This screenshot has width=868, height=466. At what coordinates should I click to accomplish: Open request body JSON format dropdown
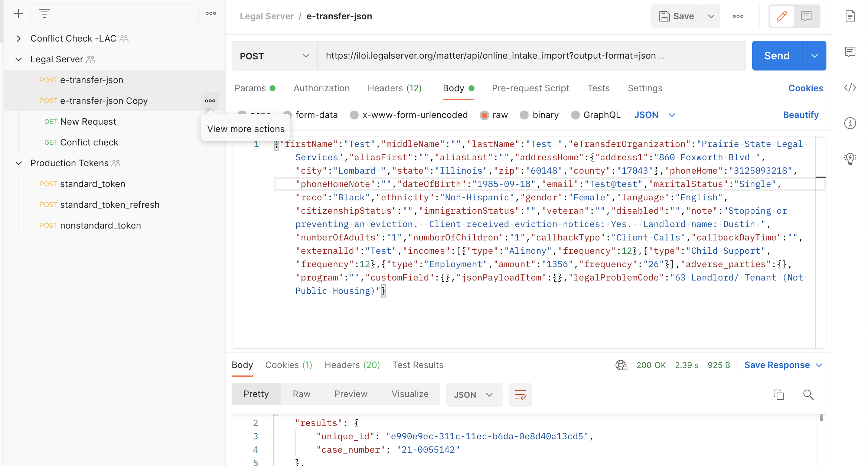coord(655,115)
